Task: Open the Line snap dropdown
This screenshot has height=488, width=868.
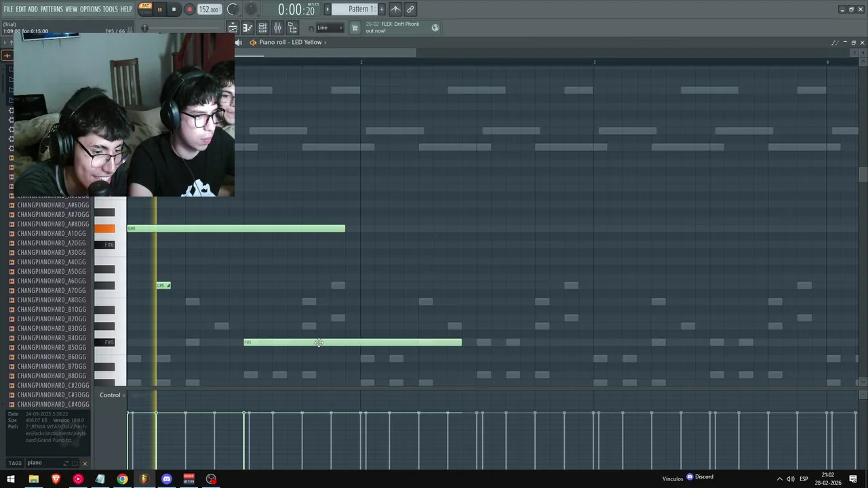Action: click(330, 28)
